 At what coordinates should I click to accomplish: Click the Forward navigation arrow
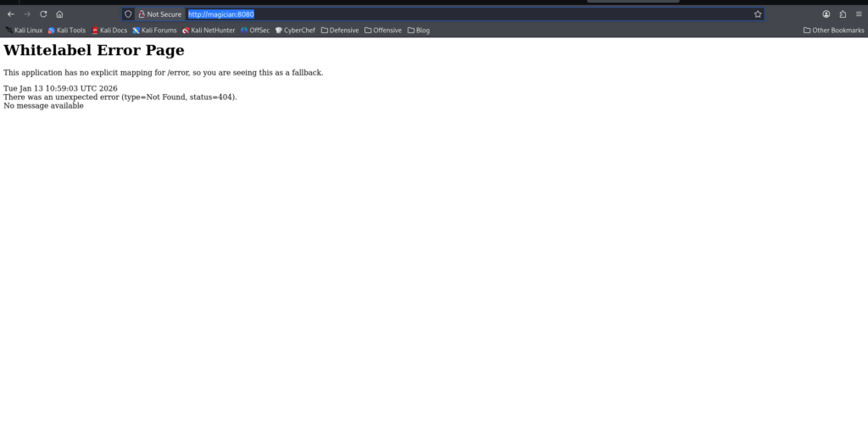click(x=27, y=14)
